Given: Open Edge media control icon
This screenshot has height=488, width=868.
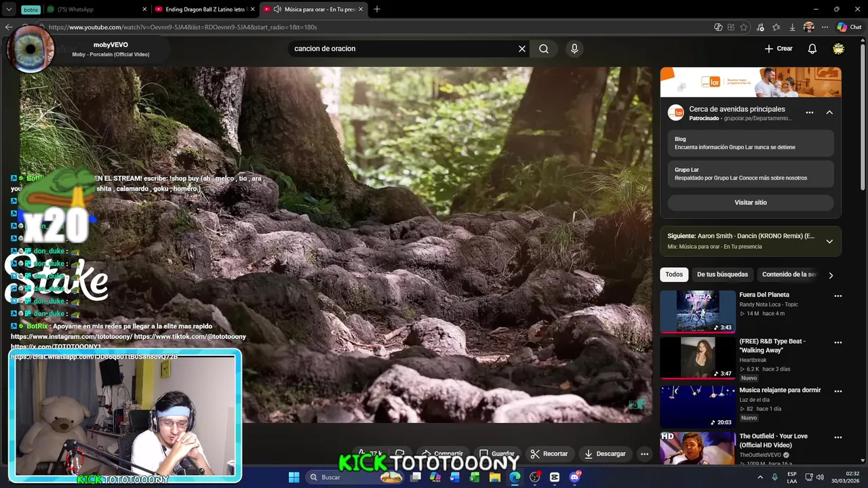Looking at the screenshot, I should [x=760, y=27].
